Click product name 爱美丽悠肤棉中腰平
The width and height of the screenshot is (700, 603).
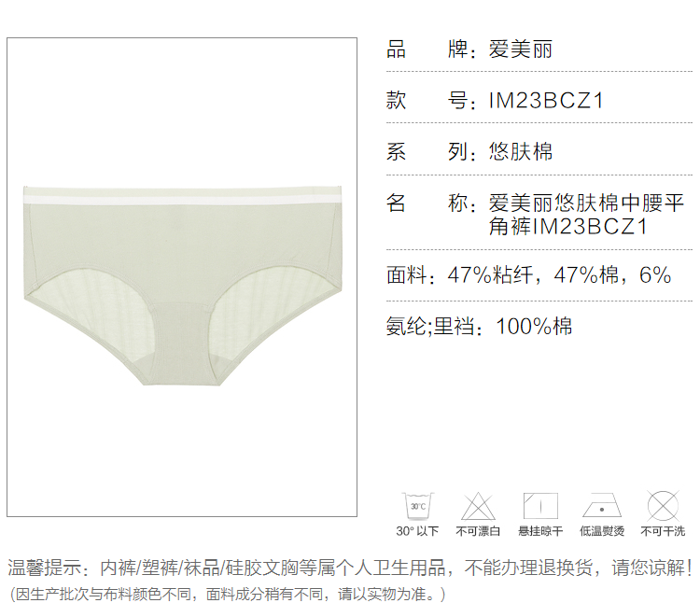(x=586, y=203)
